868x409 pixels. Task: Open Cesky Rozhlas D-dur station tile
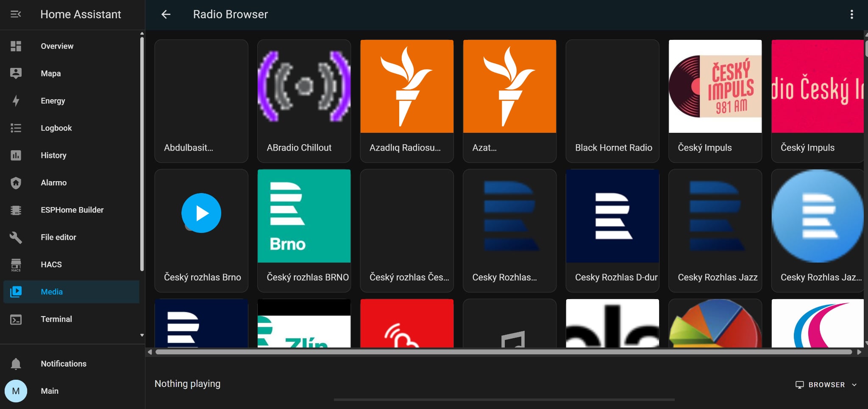(x=612, y=230)
